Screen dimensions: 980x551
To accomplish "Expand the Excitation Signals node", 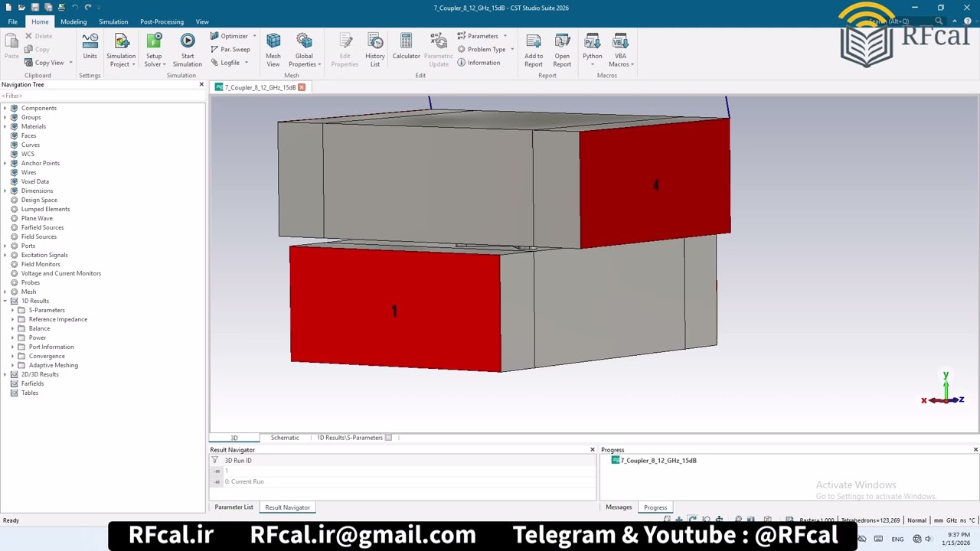I will pos(5,255).
